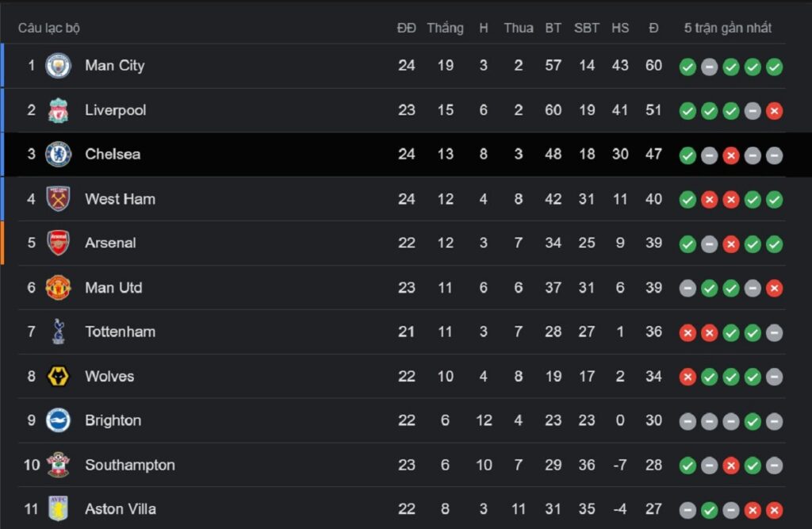Click the Chelsea club crest
812x529 pixels.
(58, 155)
